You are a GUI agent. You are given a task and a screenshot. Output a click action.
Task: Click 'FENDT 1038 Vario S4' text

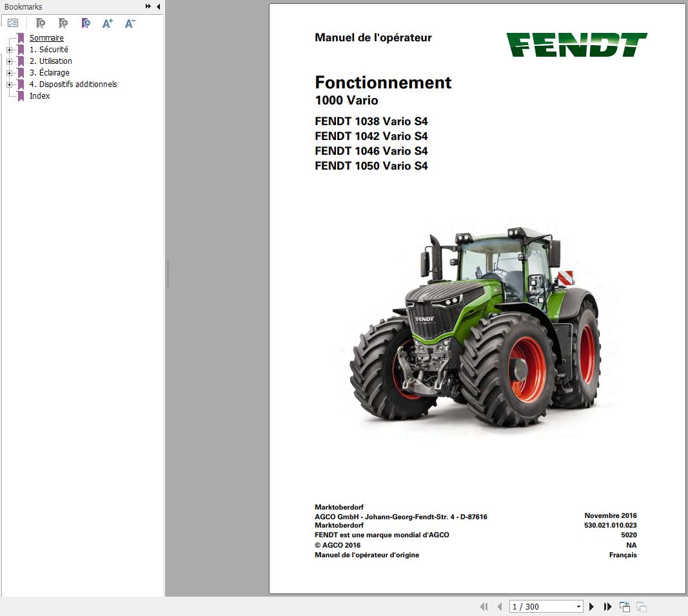tap(371, 121)
